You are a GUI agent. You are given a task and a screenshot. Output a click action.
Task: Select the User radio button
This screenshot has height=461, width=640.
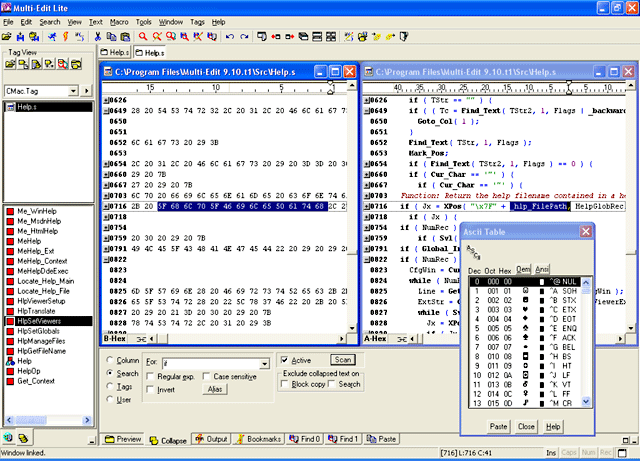[x=109, y=399]
